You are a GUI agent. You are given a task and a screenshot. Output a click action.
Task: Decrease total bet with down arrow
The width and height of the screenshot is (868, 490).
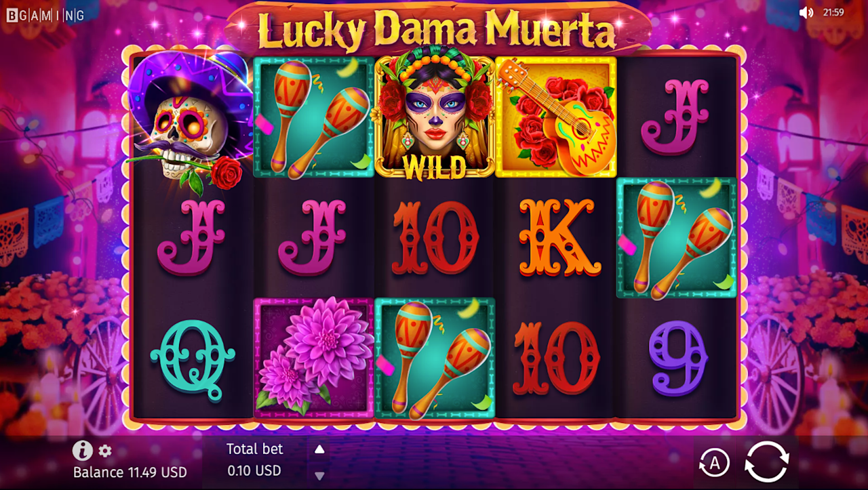click(319, 476)
